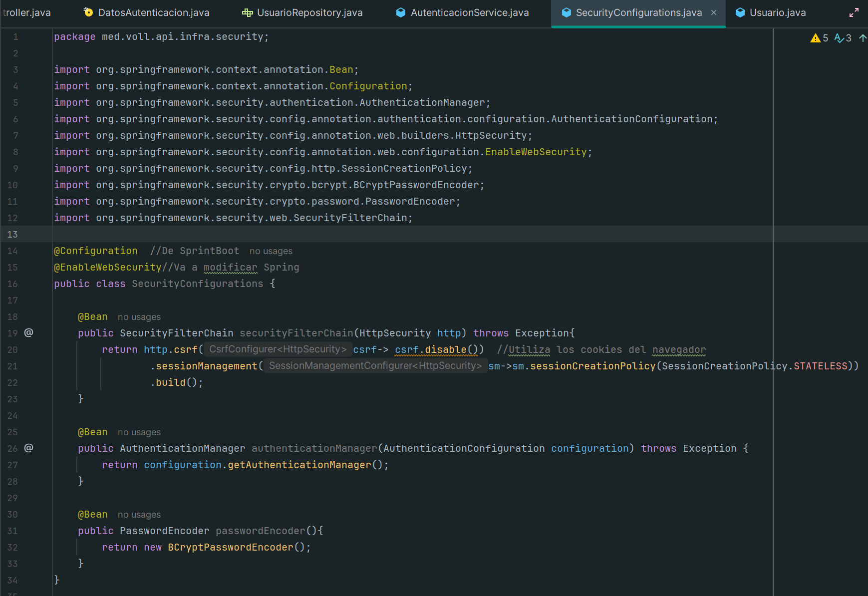The height and width of the screenshot is (596, 868).
Task: Click the DatosAutenticacion.java record file icon
Action: pos(88,12)
